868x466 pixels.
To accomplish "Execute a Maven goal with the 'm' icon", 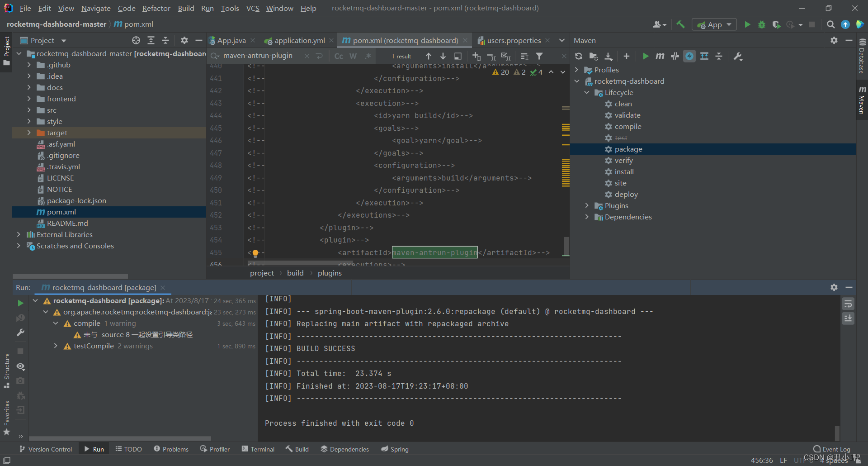I will (660, 56).
